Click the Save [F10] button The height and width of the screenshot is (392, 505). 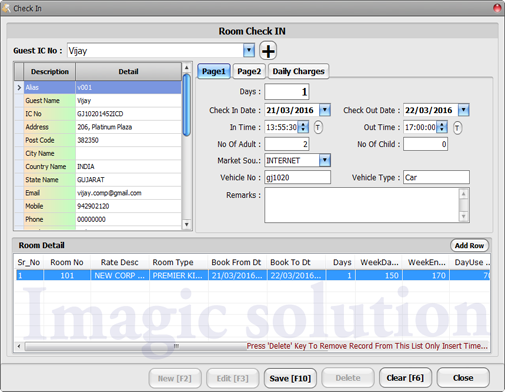click(290, 378)
